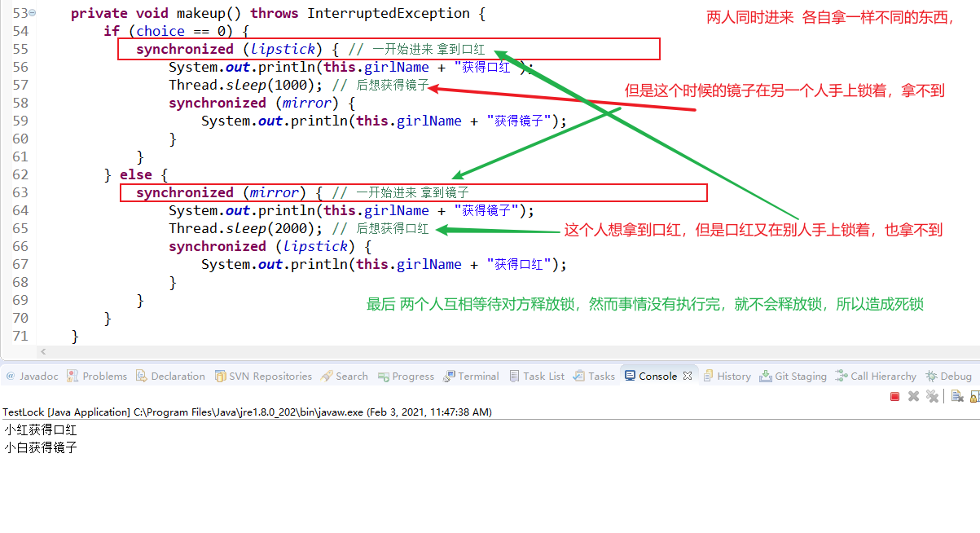Open the Call Hierarchy tab

876,377
